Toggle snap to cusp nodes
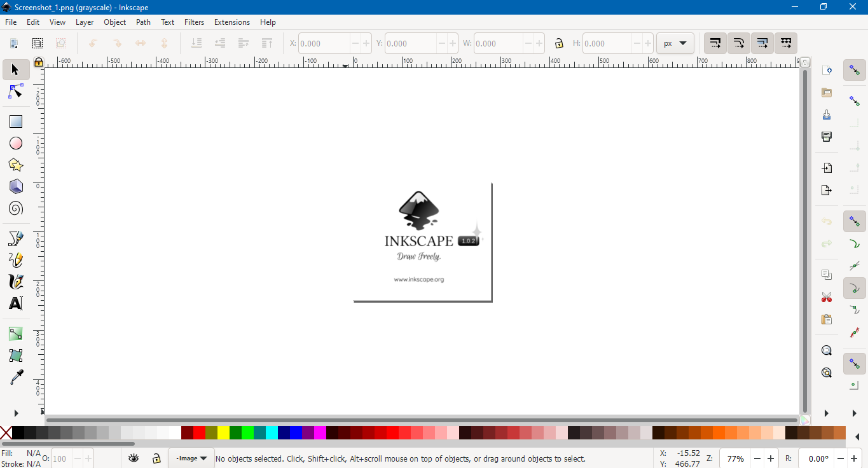The height and width of the screenshot is (468, 868). pos(855,289)
